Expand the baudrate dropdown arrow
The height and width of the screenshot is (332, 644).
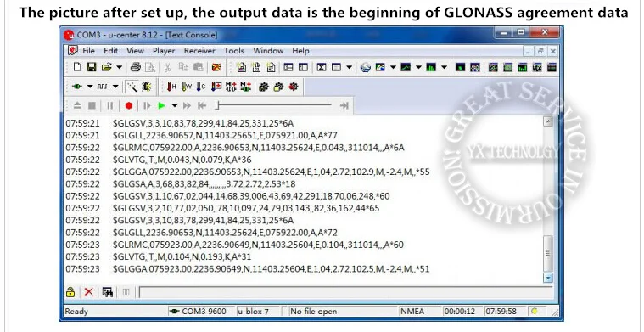(115, 87)
